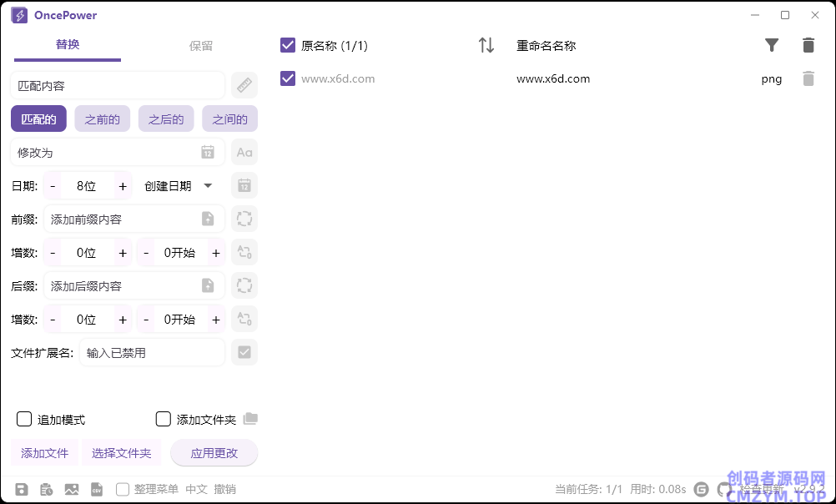
Task: Click the sort arrows icon beside 原名称
Action: (x=486, y=46)
